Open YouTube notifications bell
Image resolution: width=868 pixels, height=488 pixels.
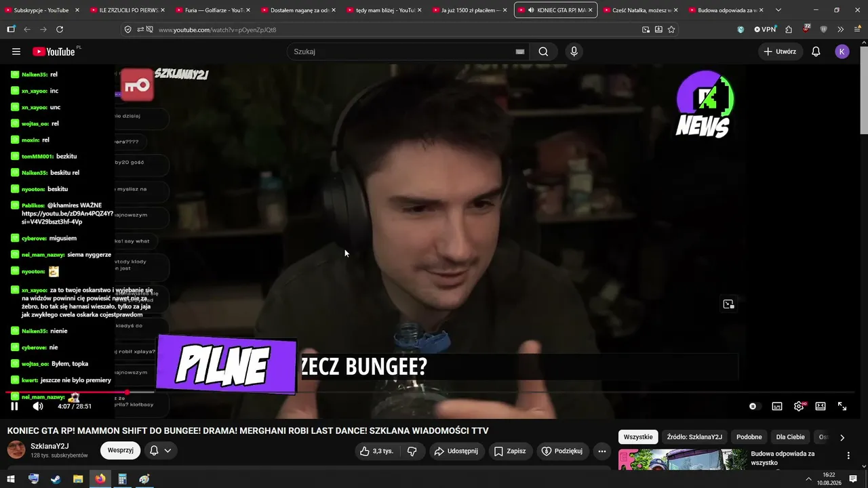[816, 52]
